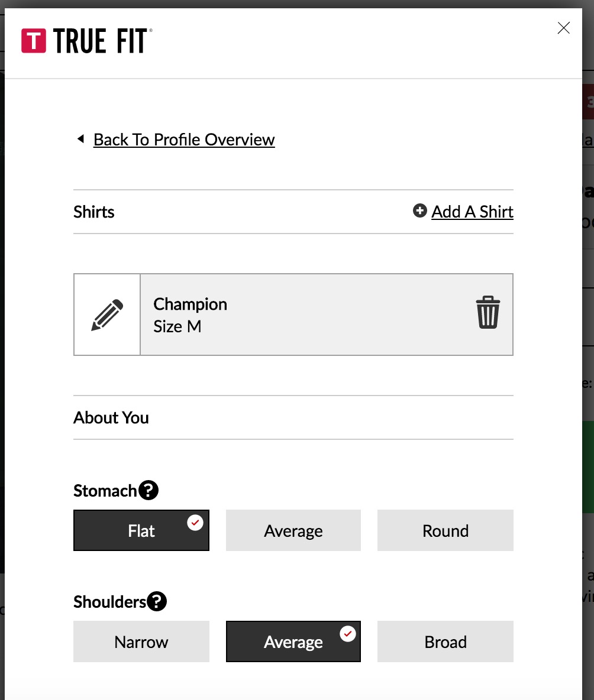Click the About You section heading
The width and height of the screenshot is (594, 700).
click(111, 417)
